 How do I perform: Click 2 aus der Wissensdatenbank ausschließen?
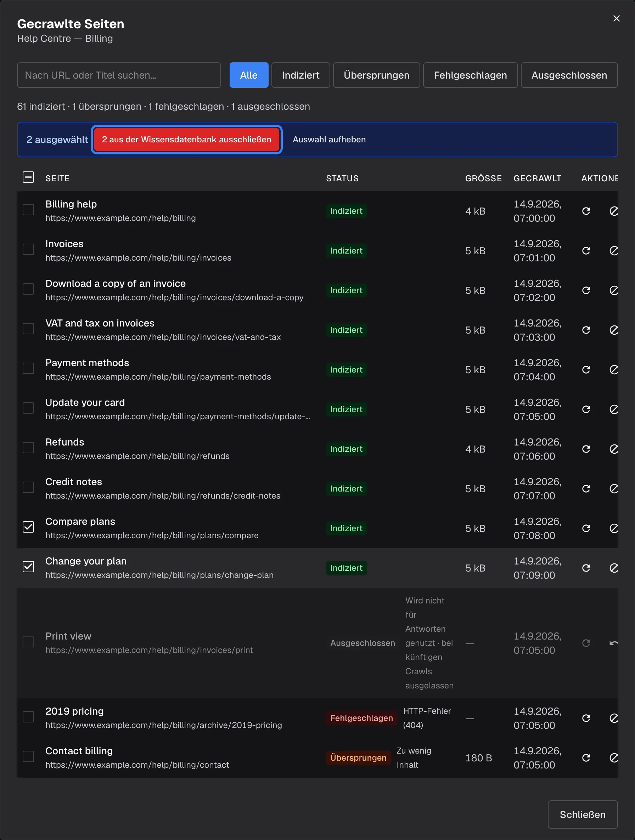[187, 140]
